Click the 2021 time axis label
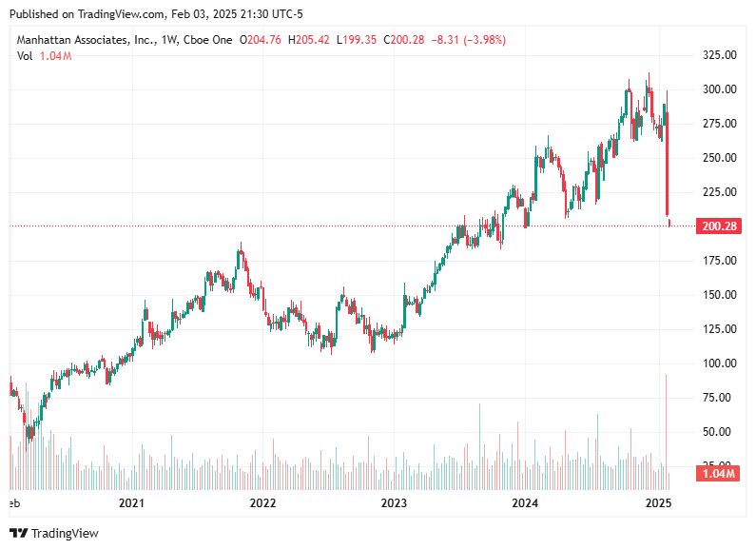This screenshot has width=756, height=550. 131,503
